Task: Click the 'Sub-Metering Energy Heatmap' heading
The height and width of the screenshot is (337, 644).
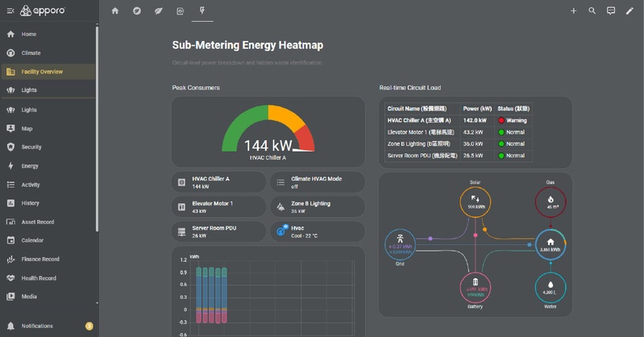Action: 247,45
